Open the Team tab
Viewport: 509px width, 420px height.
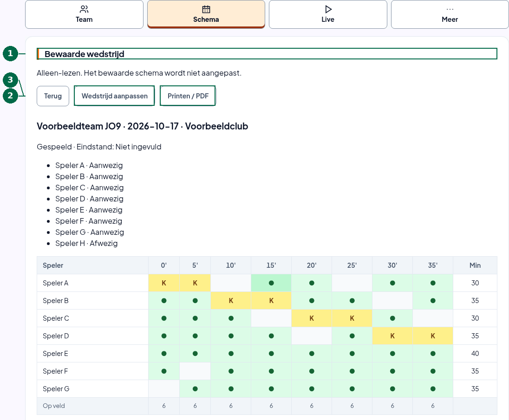click(x=84, y=14)
